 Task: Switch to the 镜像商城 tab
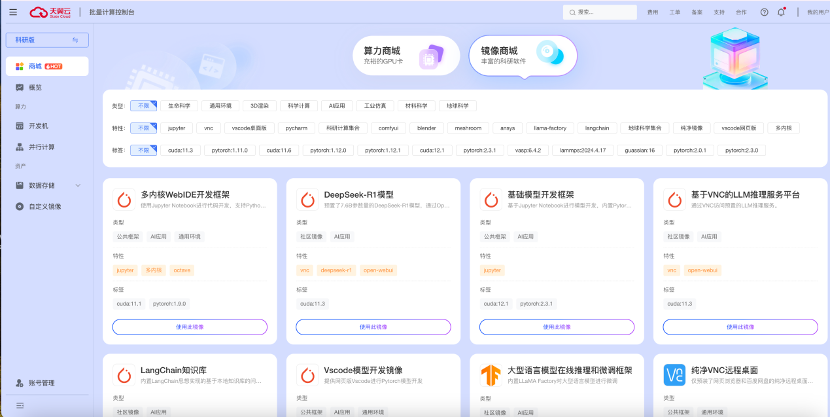tap(523, 56)
